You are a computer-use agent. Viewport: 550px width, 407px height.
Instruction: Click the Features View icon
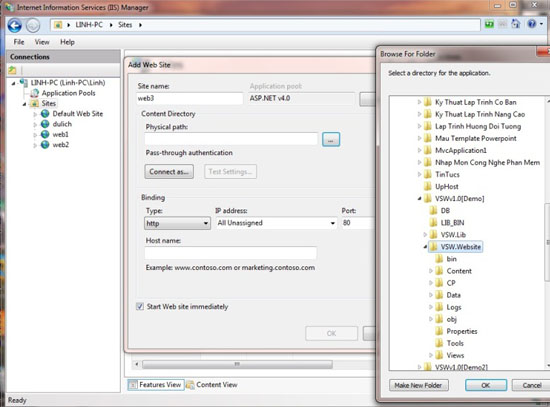(133, 385)
